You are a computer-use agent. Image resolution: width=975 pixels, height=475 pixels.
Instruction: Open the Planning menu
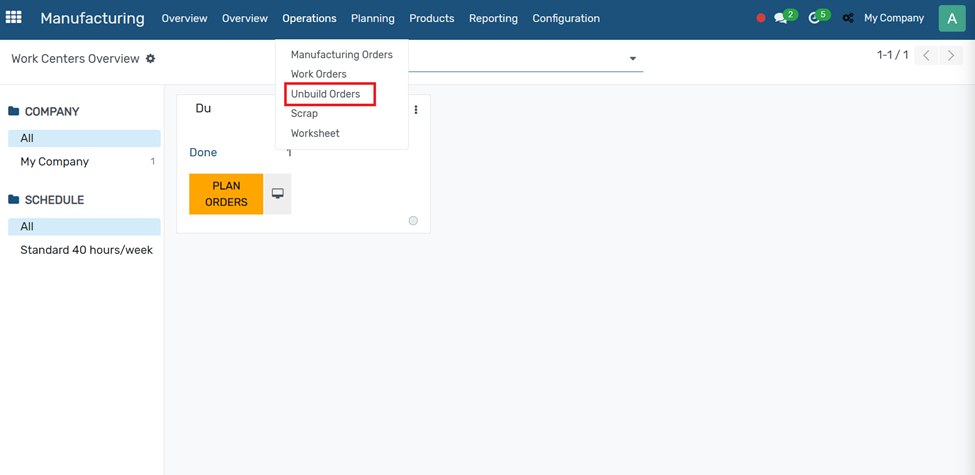tap(372, 18)
